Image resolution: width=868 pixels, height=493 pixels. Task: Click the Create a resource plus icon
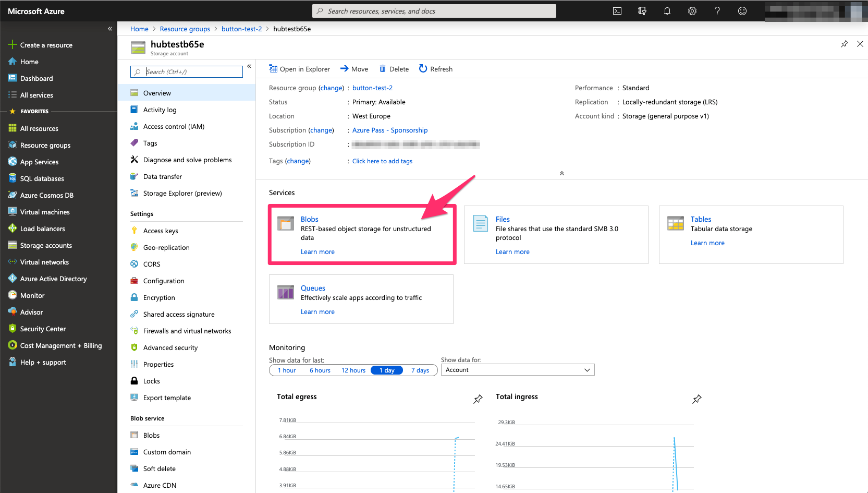pos(13,45)
